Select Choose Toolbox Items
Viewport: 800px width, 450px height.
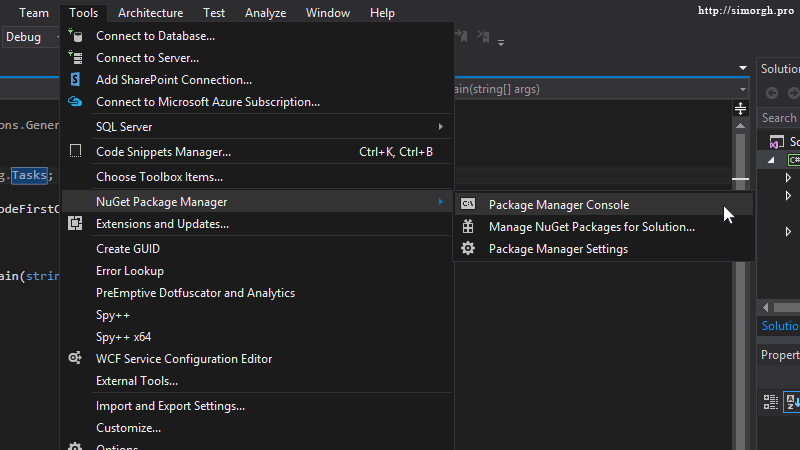[257, 177]
